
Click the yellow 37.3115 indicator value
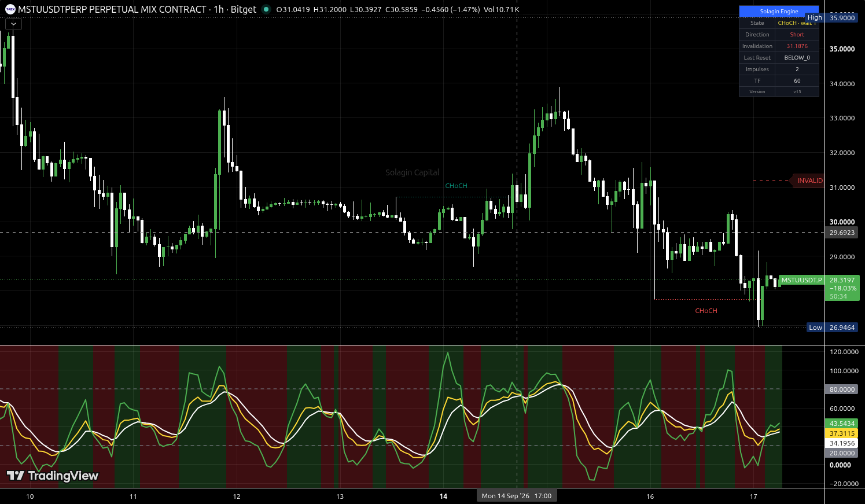pos(842,433)
